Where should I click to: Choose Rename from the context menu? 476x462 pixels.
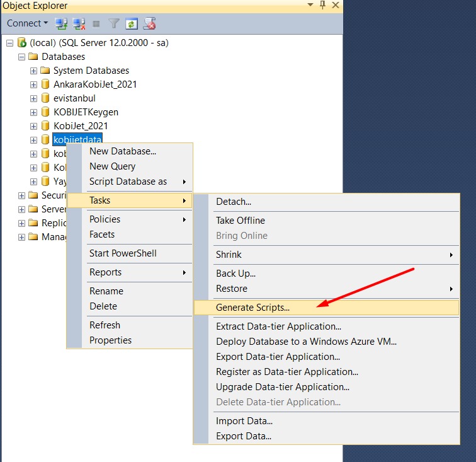(130, 291)
